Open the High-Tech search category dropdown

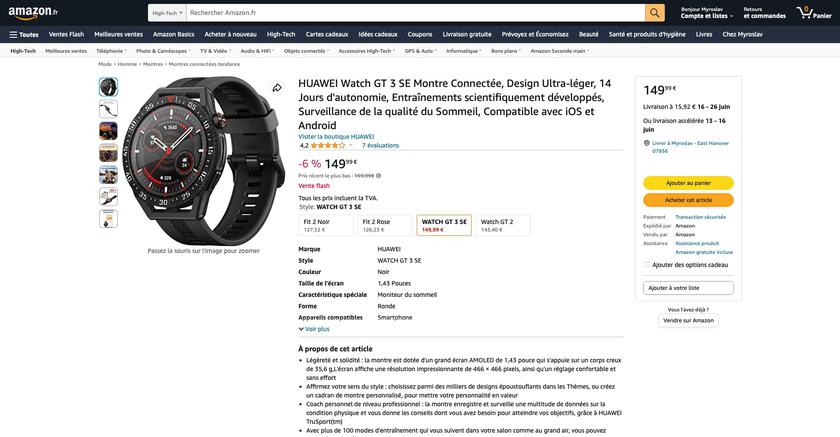[x=167, y=13]
